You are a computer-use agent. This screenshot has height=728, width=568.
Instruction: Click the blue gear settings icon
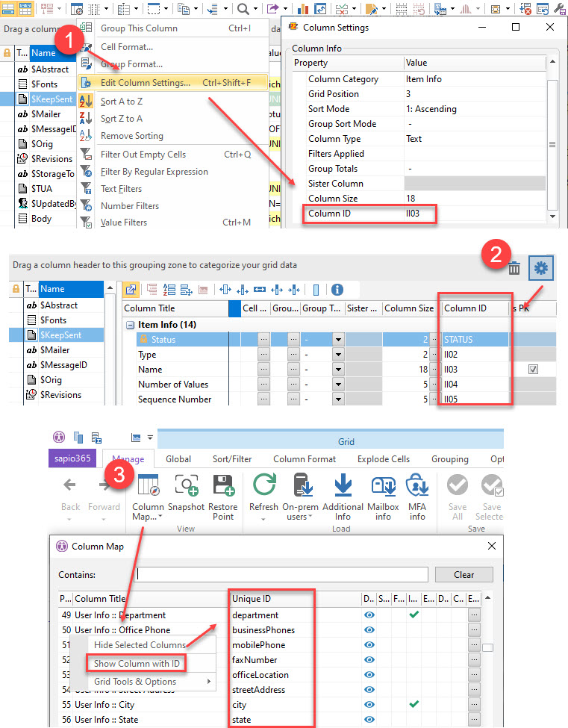tap(541, 268)
